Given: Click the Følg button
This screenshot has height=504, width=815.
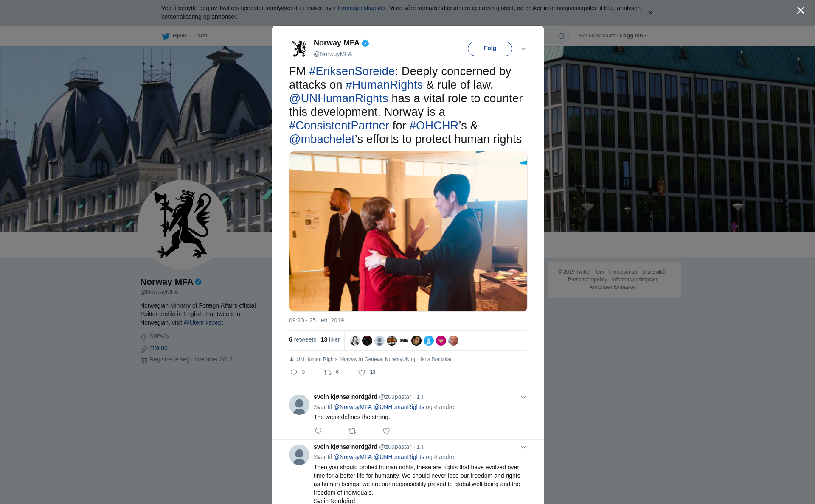Looking at the screenshot, I should [x=490, y=48].
